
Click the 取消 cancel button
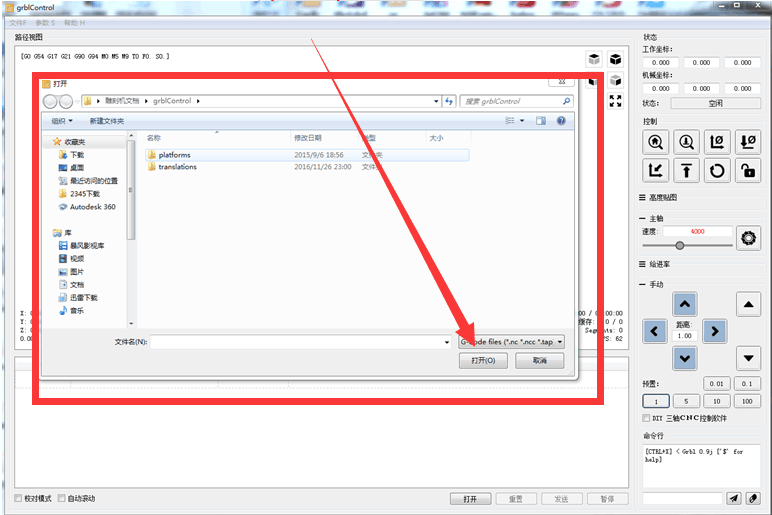[x=540, y=360]
